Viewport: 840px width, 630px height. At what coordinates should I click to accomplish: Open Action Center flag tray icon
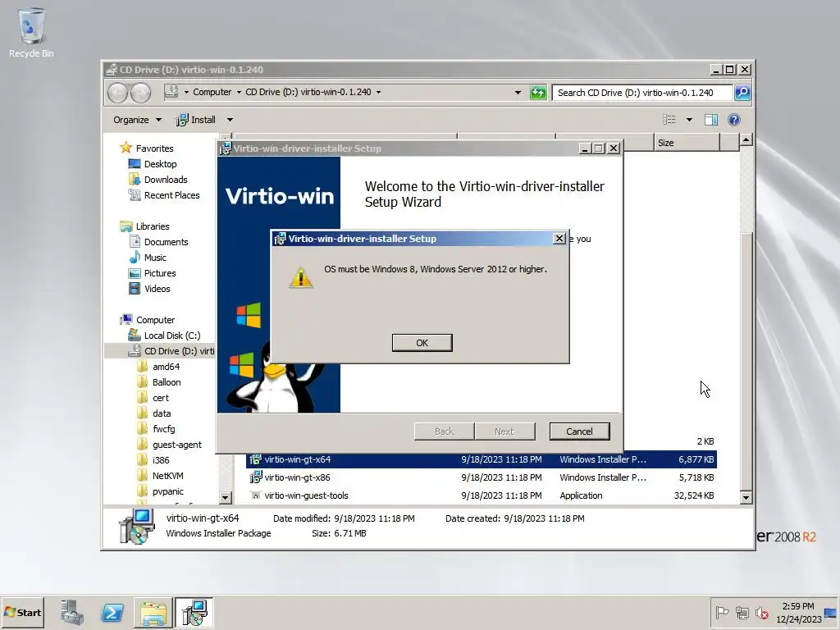722,612
